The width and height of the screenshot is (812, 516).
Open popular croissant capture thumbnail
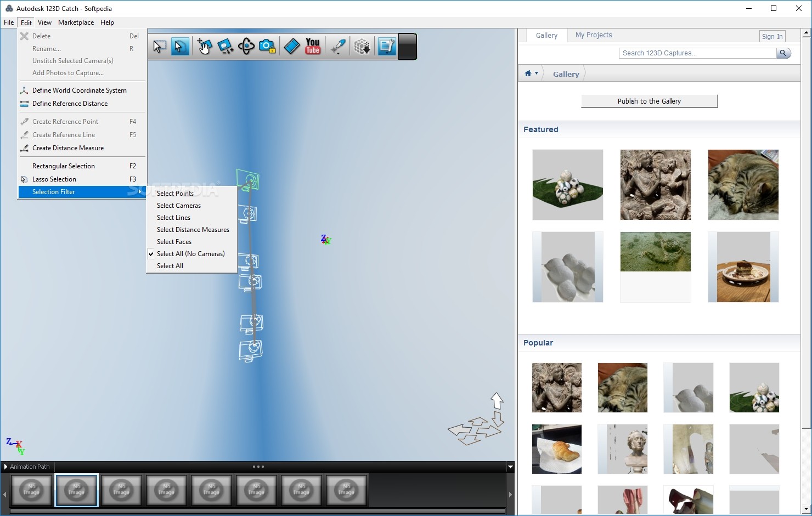pos(557,449)
